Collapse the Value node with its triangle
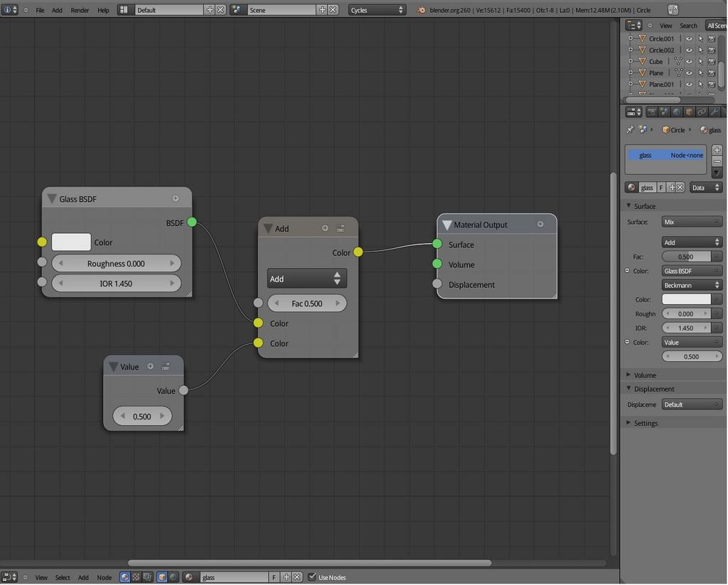The image size is (728, 585). point(113,367)
